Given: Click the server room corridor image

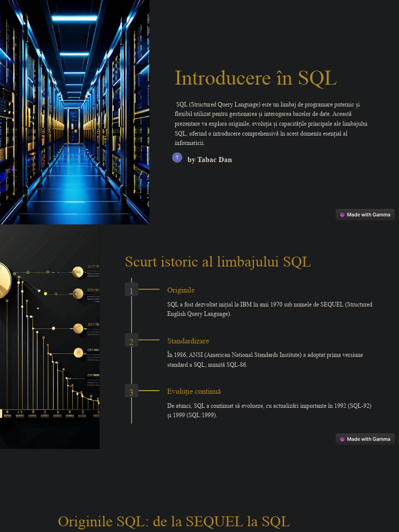Looking at the screenshot, I should (75, 112).
